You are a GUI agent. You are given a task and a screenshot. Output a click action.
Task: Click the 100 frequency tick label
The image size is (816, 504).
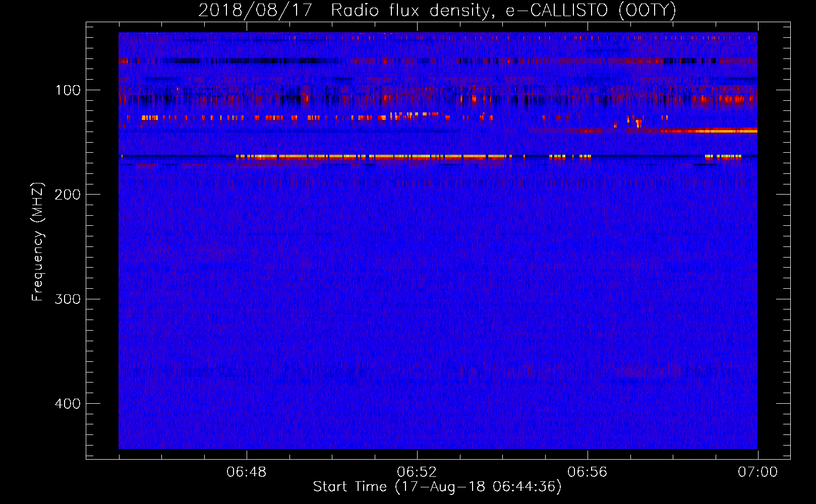click(x=68, y=90)
